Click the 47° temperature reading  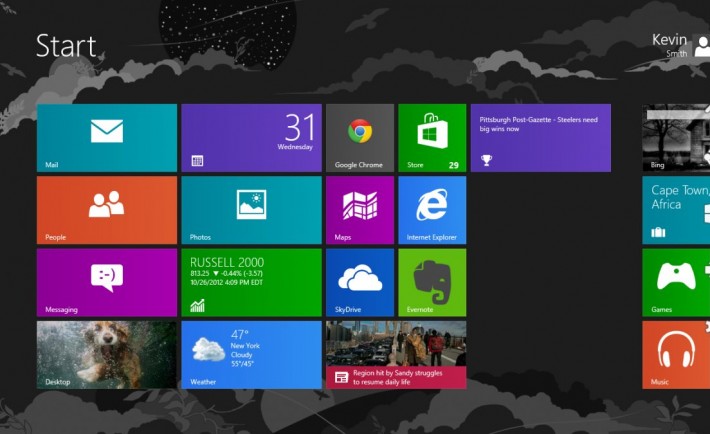[x=240, y=334]
